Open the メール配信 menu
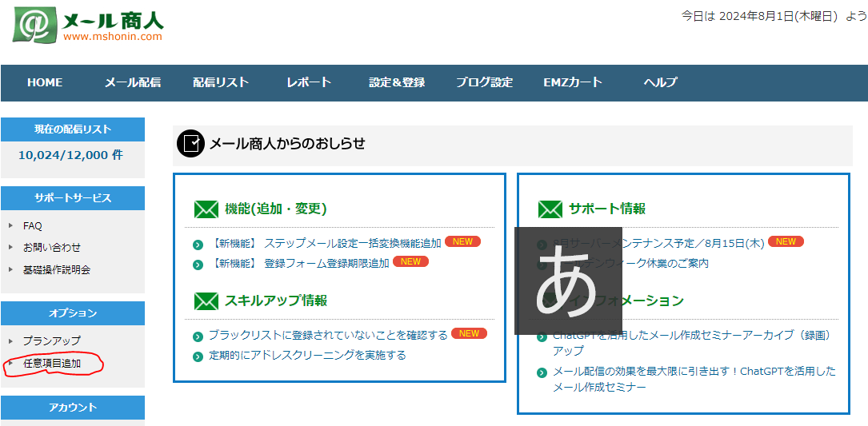This screenshot has width=868, height=426. pos(133,82)
